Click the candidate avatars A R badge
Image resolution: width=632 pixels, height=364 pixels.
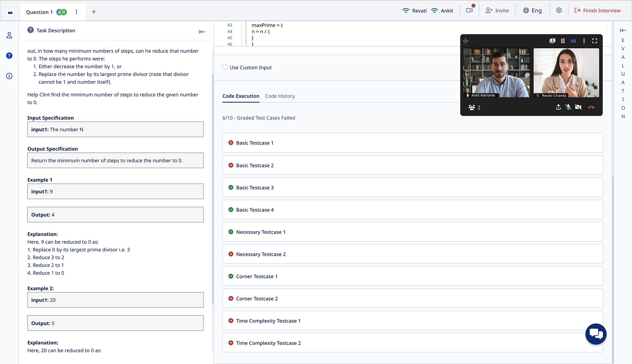pyautogui.click(x=61, y=12)
